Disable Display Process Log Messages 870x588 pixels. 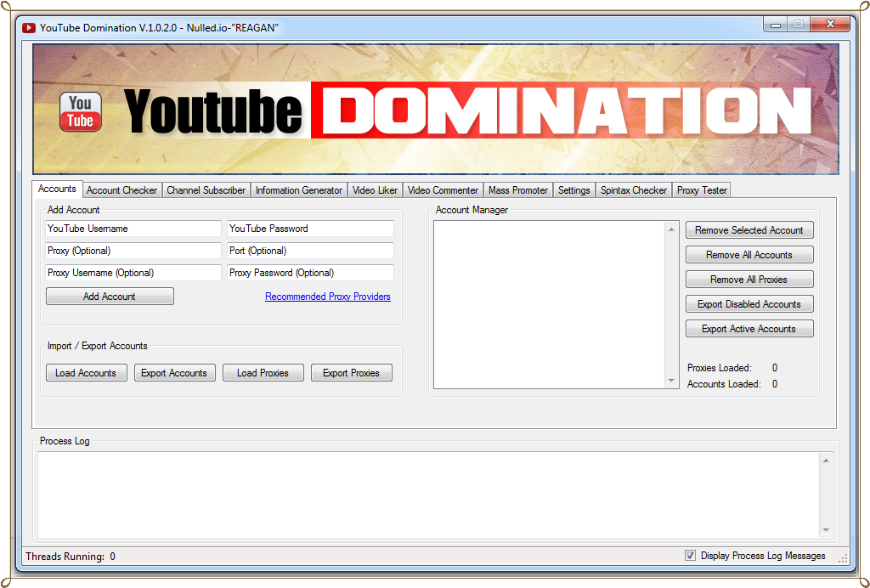pyautogui.click(x=691, y=555)
